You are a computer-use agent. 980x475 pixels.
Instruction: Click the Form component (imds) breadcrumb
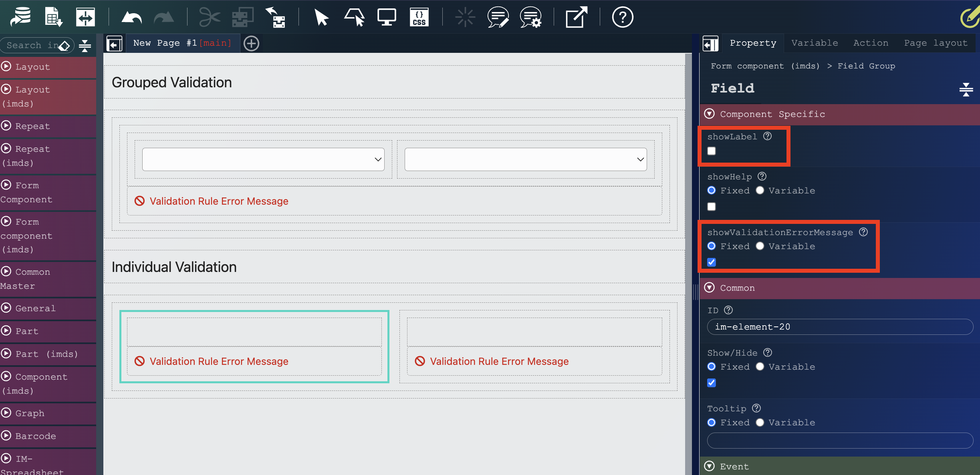[x=765, y=66]
